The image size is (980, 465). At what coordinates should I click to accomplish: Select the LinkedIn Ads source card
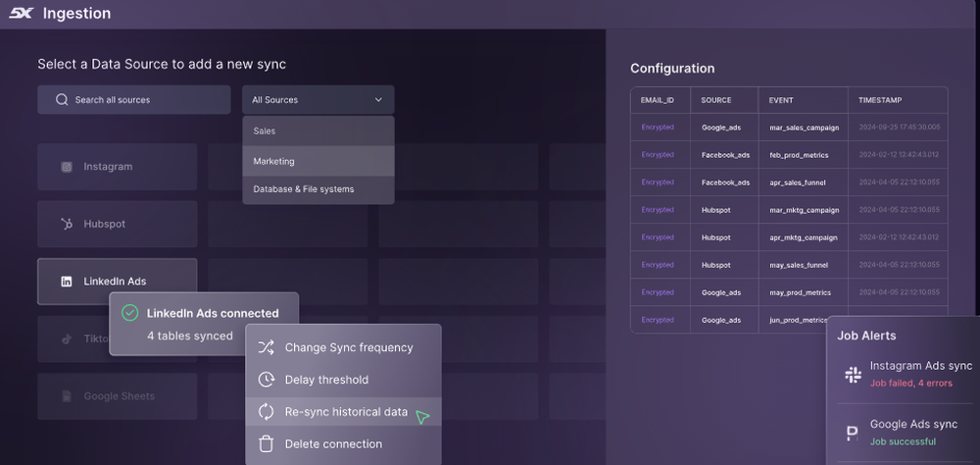coord(118,282)
